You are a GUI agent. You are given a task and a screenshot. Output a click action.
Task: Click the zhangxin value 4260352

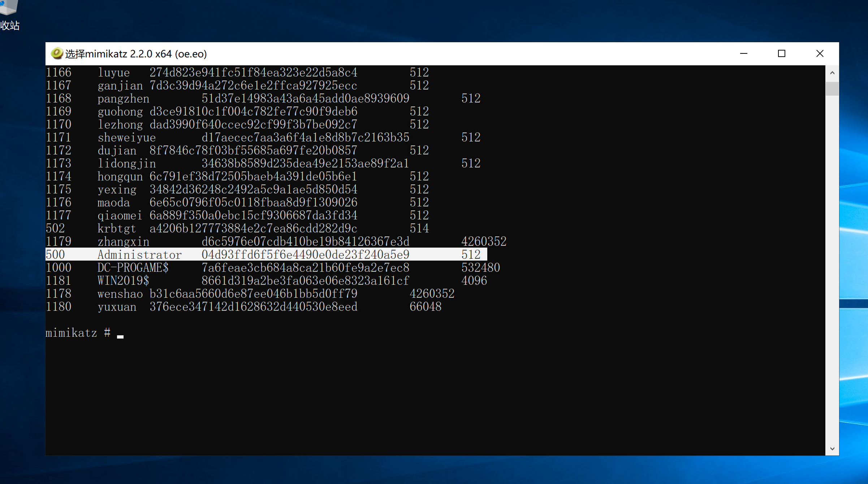tap(484, 241)
